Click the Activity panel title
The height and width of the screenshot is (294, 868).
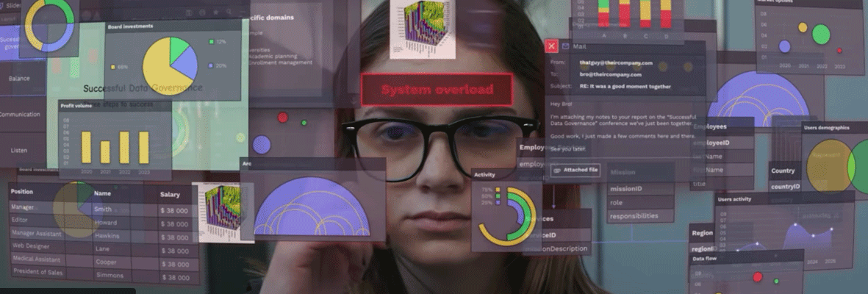[484, 175]
